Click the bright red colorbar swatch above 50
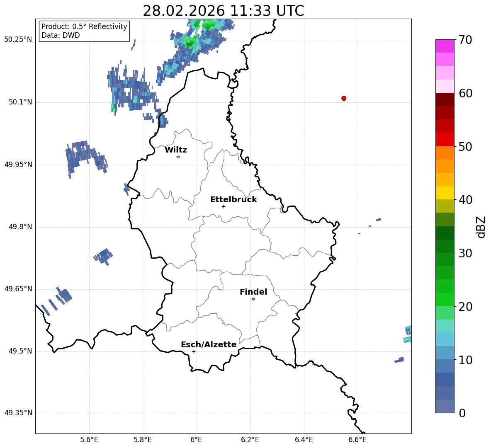 (445, 140)
